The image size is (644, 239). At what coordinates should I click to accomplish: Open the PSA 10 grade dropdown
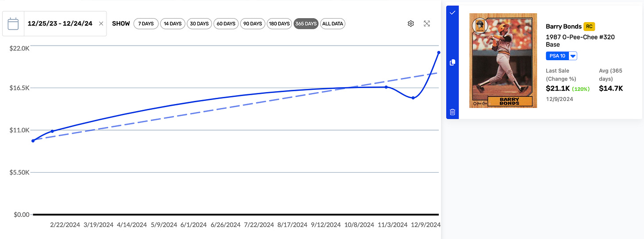click(x=573, y=56)
